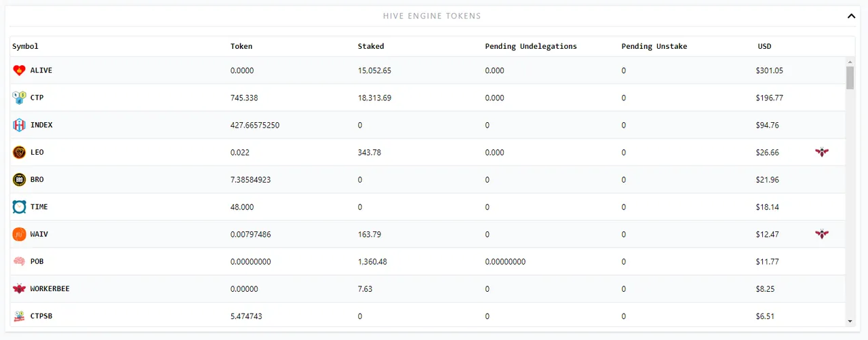Image resolution: width=868 pixels, height=340 pixels.
Task: Click the WORKERBEE token icon
Action: (19, 288)
